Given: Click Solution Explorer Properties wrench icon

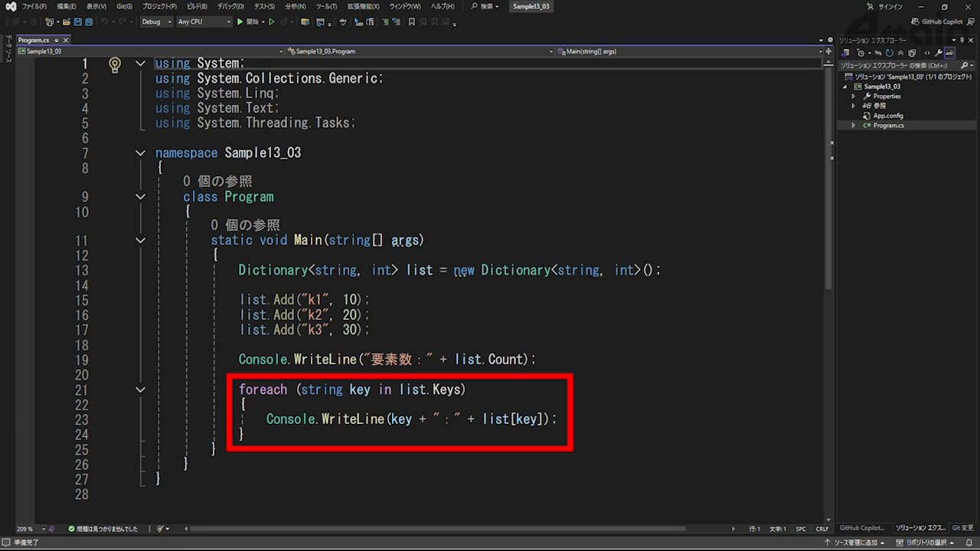Looking at the screenshot, I should 939,53.
